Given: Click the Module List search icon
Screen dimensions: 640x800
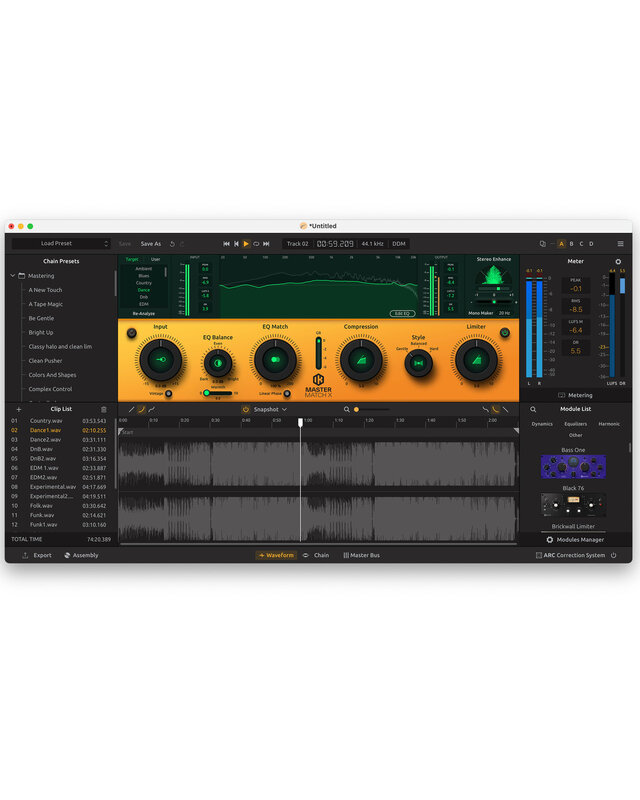Looking at the screenshot, I should (x=533, y=409).
